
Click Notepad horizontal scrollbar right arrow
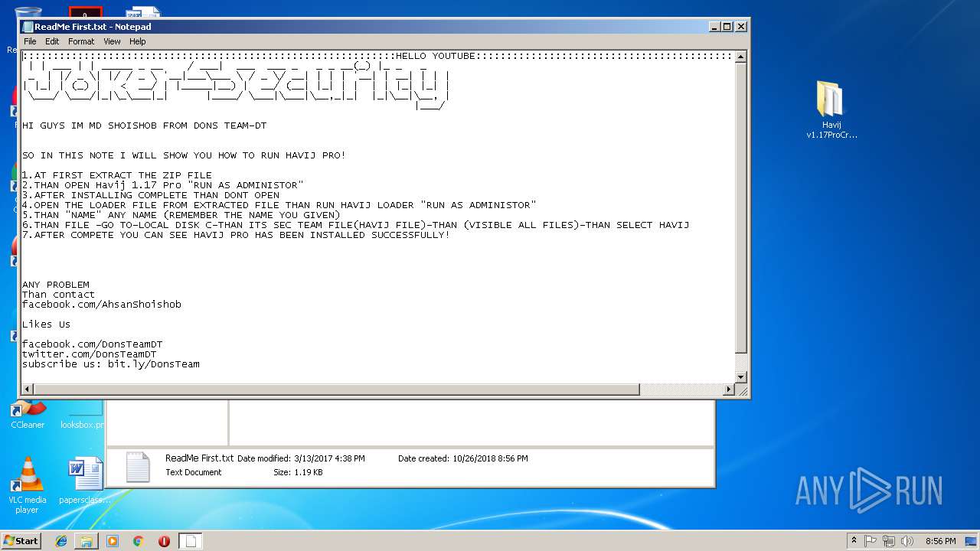(x=729, y=390)
